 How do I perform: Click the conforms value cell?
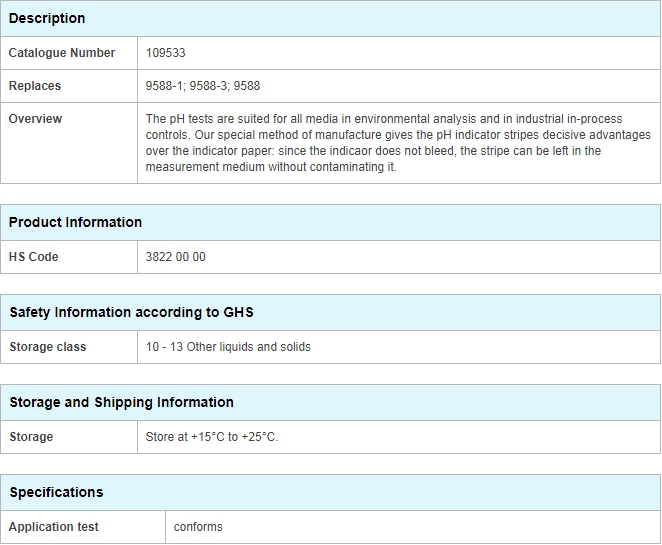[412, 527]
